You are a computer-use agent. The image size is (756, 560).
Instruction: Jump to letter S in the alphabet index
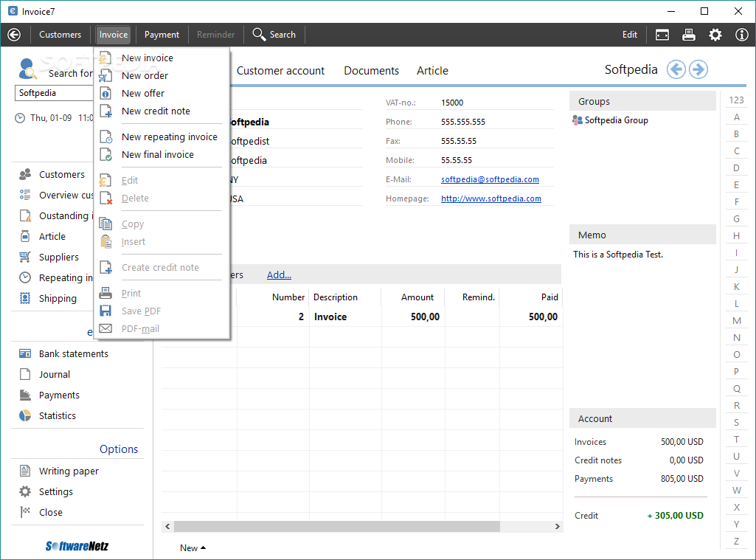736,423
